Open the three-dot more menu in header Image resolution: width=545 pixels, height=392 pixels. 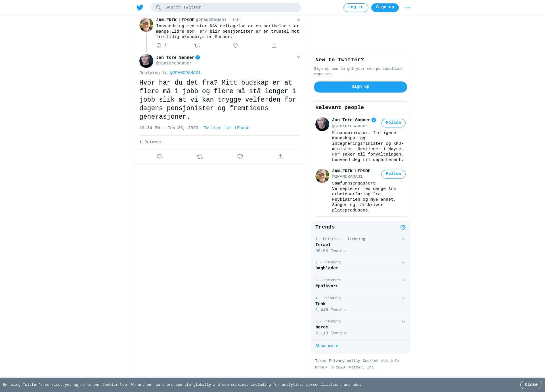(x=407, y=8)
